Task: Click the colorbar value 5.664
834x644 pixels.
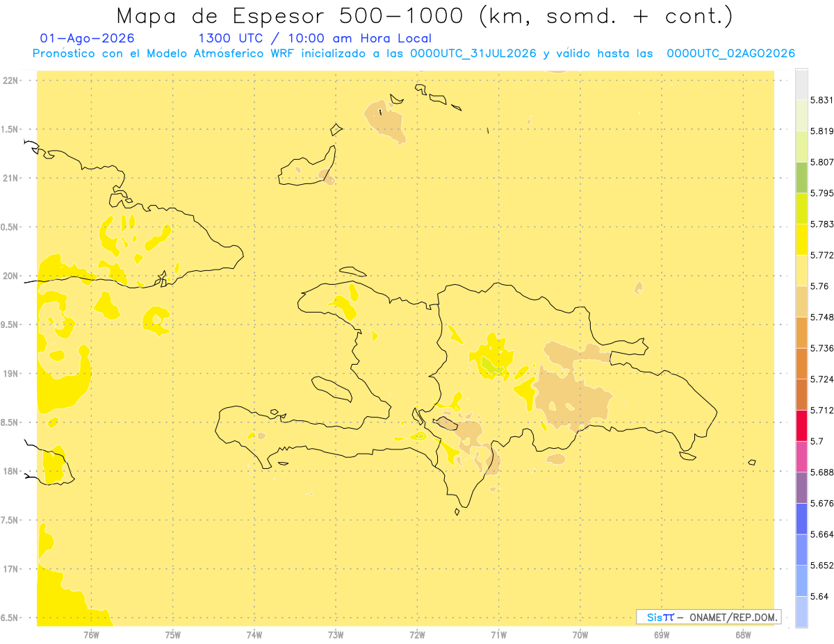Action: 822,534
